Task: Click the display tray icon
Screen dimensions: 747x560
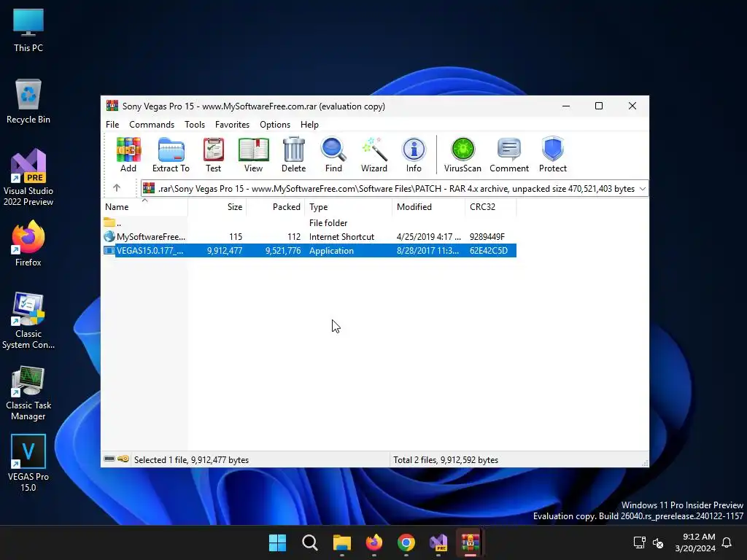Action: (x=639, y=542)
